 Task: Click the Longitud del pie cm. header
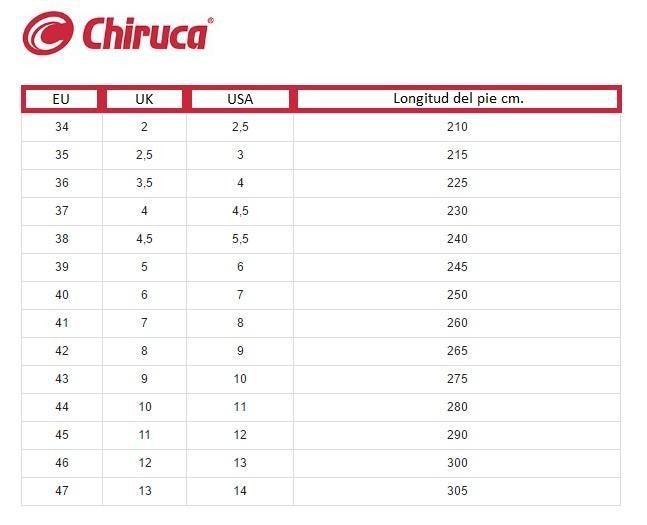[x=458, y=99]
